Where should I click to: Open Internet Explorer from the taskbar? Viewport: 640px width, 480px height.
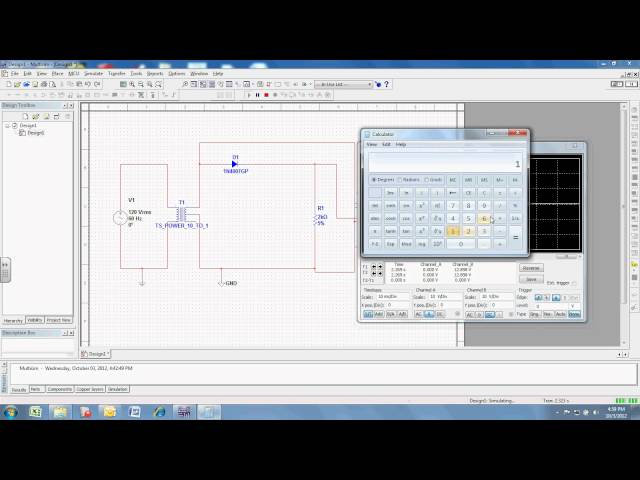159,412
